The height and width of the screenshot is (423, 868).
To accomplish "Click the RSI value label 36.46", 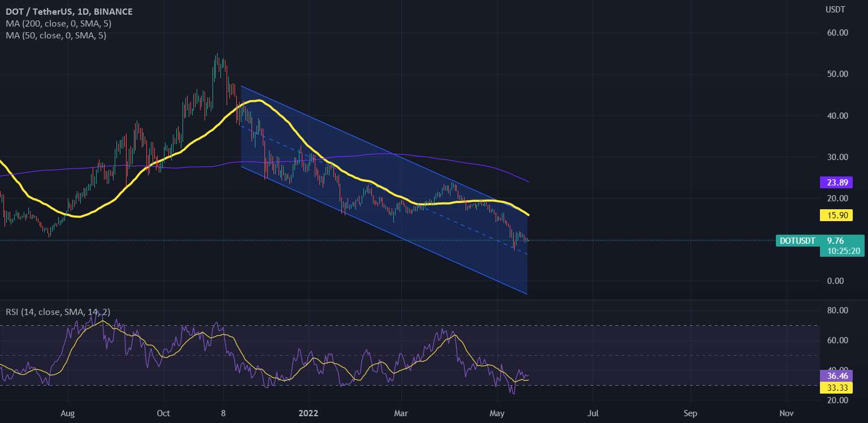I will (836, 375).
